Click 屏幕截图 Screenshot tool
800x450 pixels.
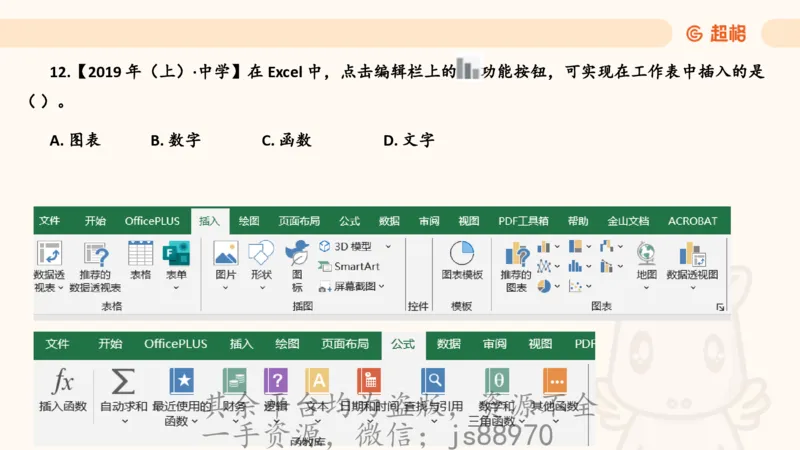coord(347,286)
